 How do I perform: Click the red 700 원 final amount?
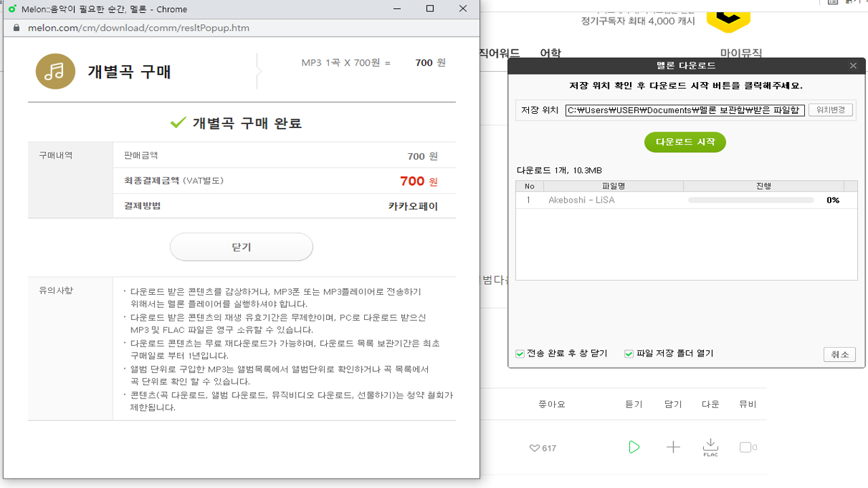[419, 182]
